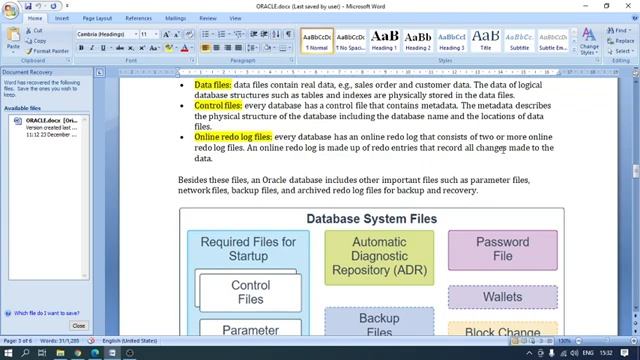This screenshot has width=640, height=360.
Task: Click the Office button orb
Action: coord(10,10)
